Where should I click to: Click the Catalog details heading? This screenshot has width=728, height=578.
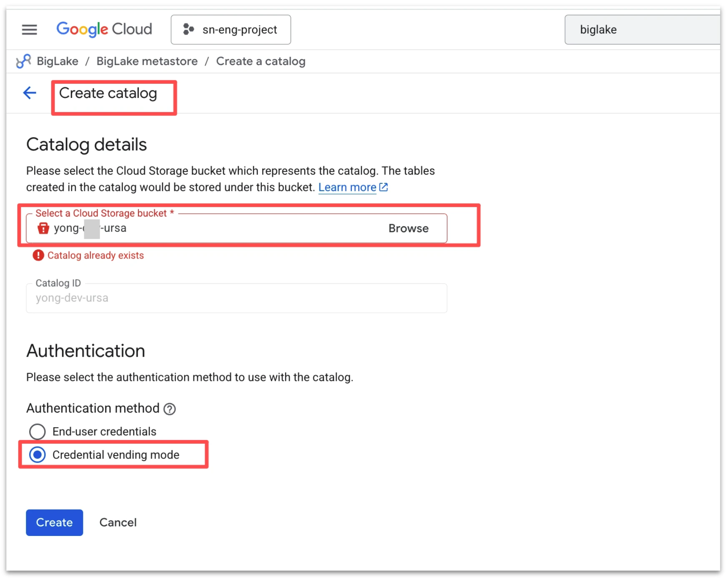86,145
